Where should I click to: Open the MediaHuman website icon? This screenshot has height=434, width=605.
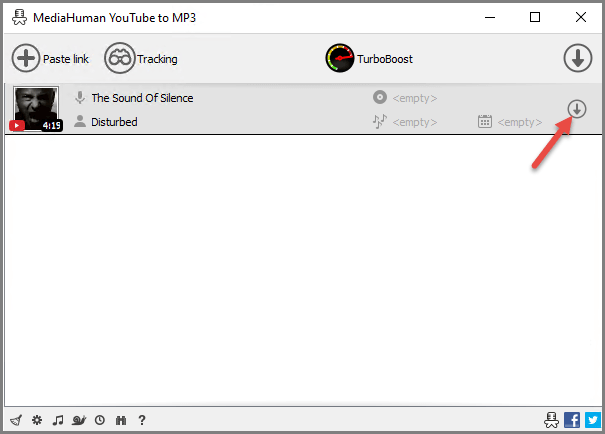(x=551, y=420)
